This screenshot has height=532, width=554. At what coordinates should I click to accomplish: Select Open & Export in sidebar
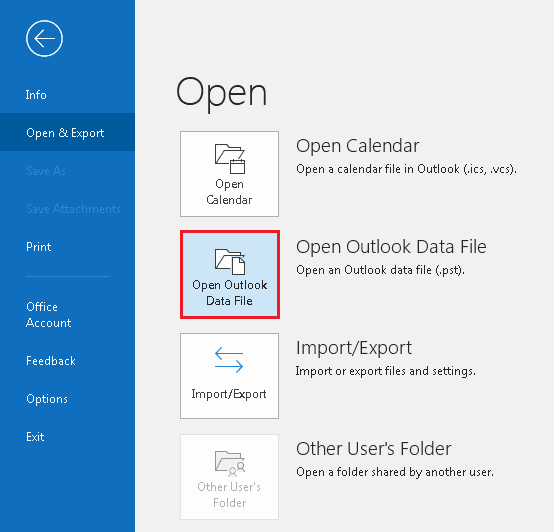(67, 132)
